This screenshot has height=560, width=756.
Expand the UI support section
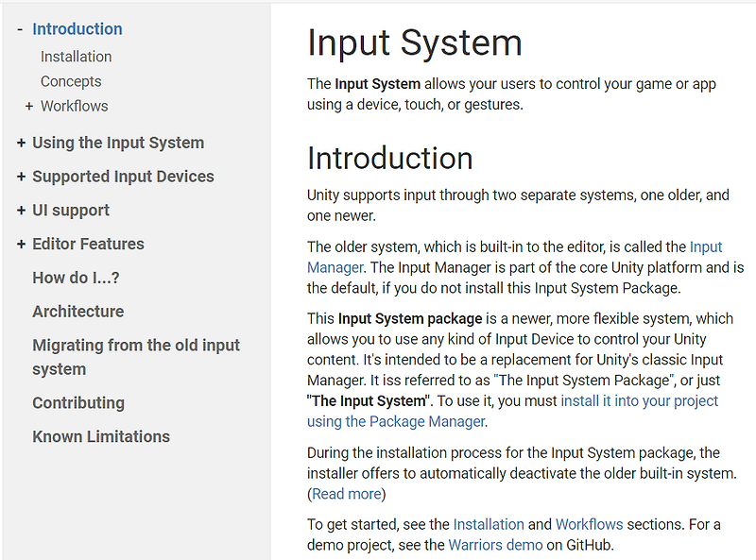[21, 210]
